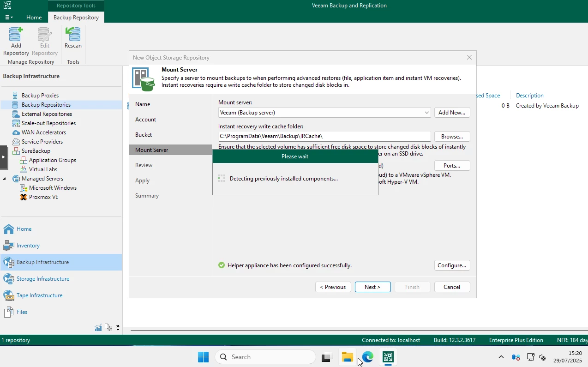The width and height of the screenshot is (588, 367).
Task: Collapse the Managed Servers tree node
Action: 5,179
